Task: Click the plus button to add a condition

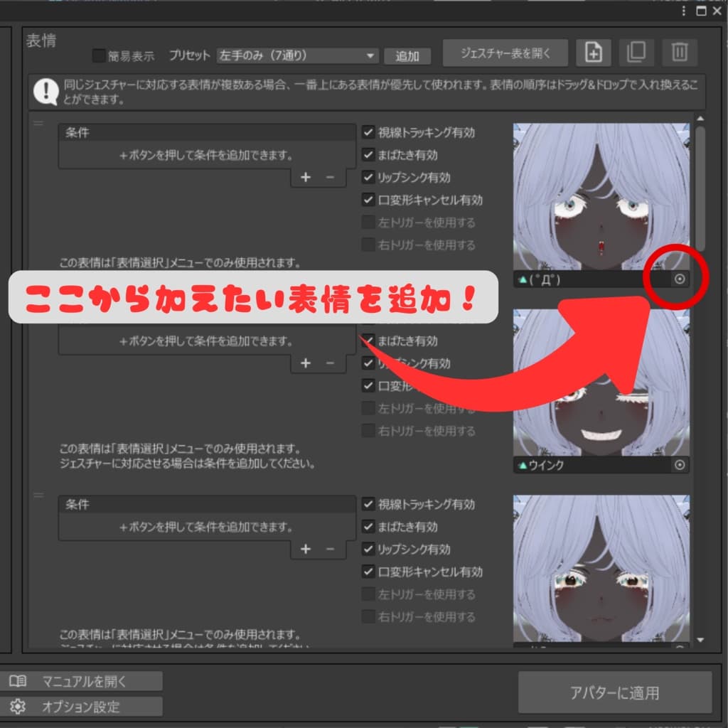Action: point(306,177)
